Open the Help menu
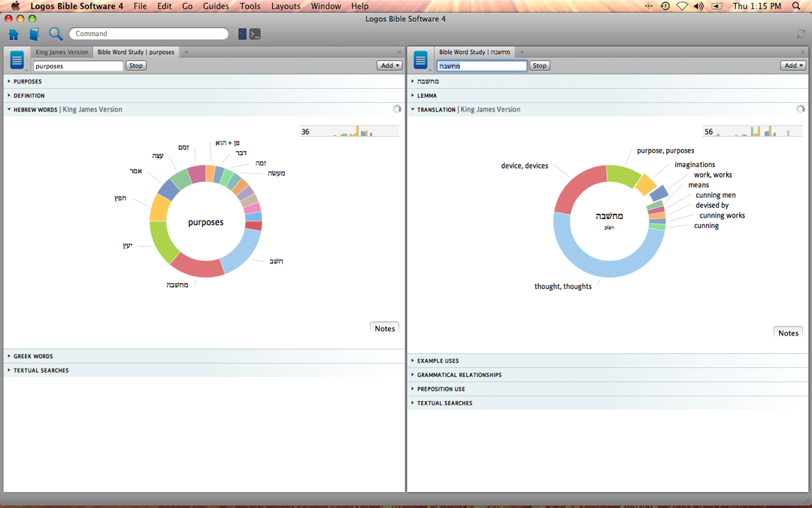This screenshot has width=812, height=508. 360,6
